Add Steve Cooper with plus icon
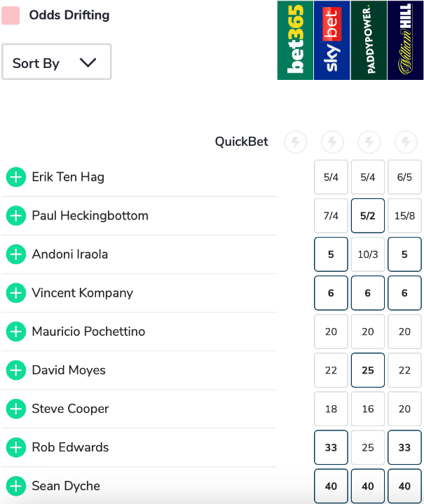Viewport: 424px width, 504px height. point(15,409)
